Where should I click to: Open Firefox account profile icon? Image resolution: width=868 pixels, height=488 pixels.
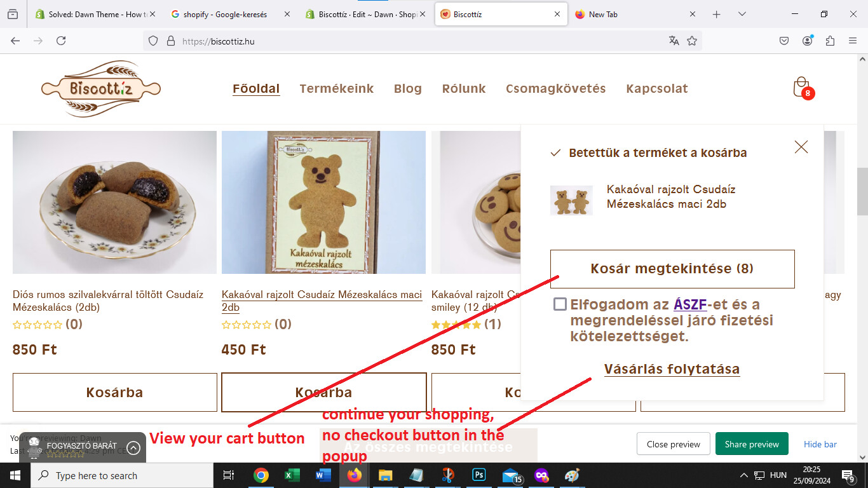807,41
